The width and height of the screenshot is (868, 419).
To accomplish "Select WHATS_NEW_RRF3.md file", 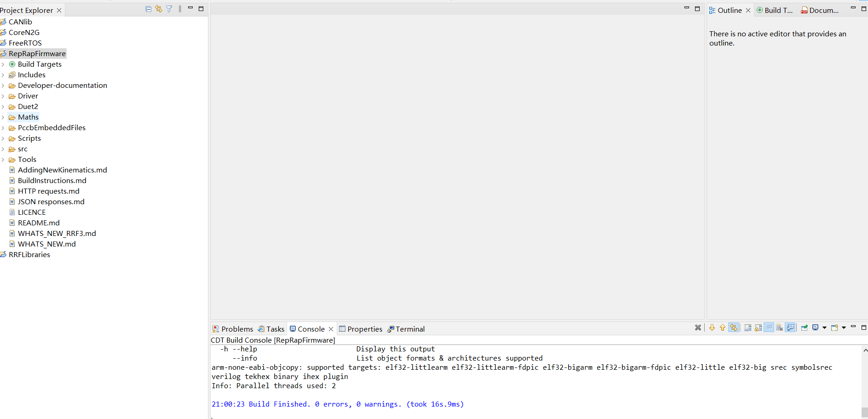I will point(57,233).
